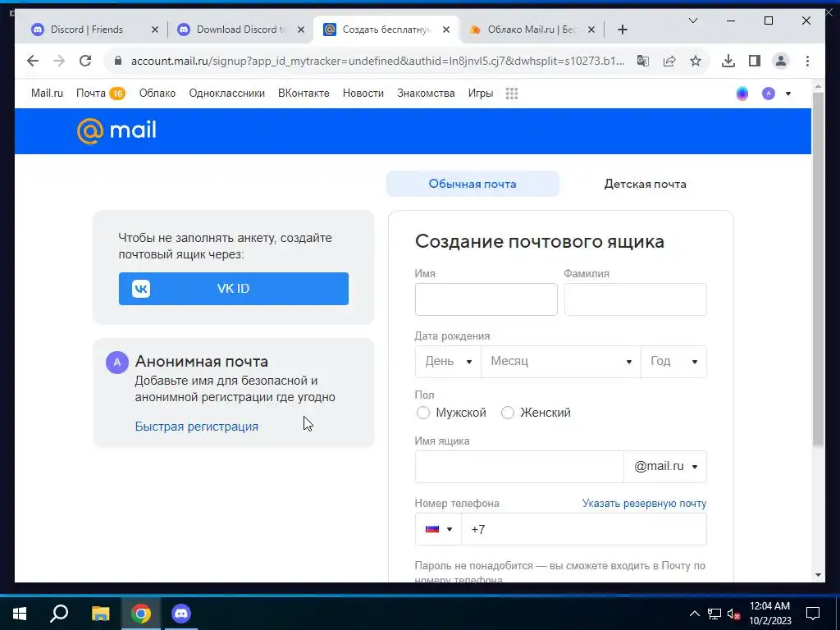Open File Explorer from the taskbar

pyautogui.click(x=100, y=614)
